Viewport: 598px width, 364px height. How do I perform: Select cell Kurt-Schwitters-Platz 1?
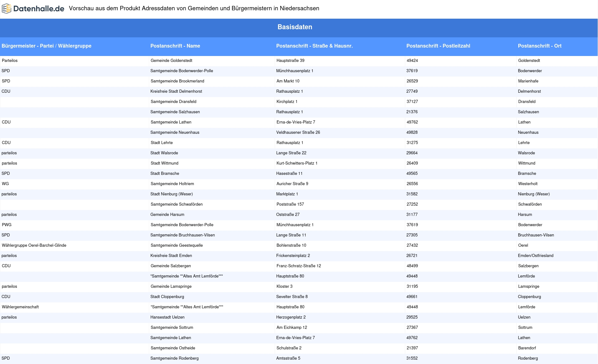pos(297,163)
